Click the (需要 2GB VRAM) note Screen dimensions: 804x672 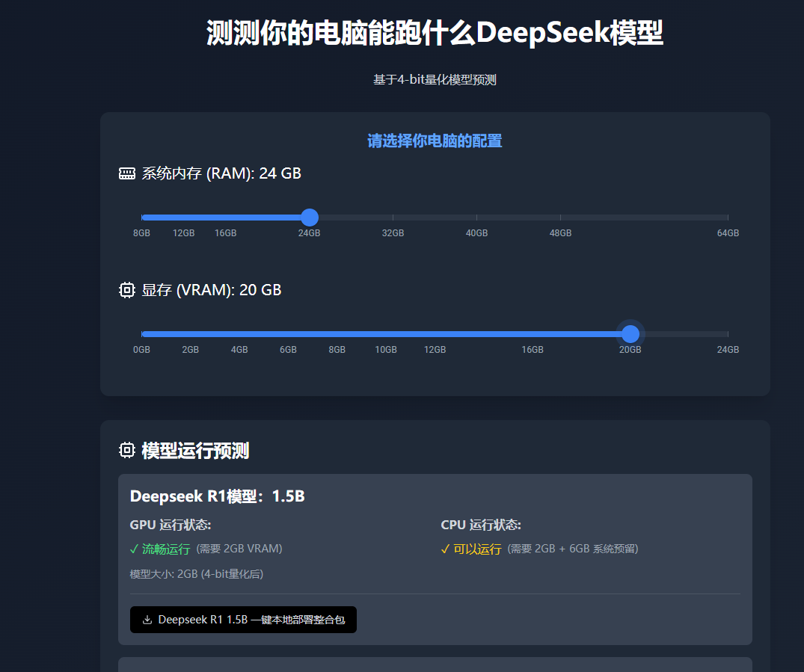(x=239, y=549)
